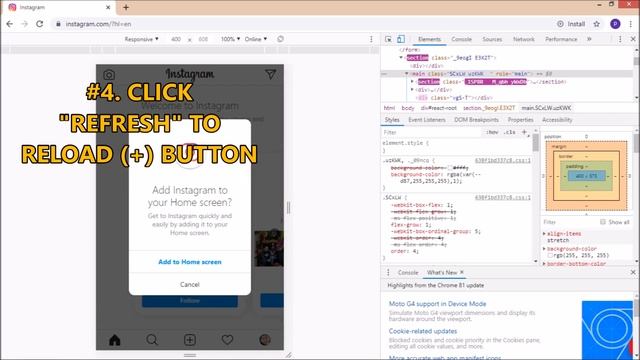This screenshot has height=360, width=640.
Task: Click the browser forward arrow
Action: [x=24, y=24]
